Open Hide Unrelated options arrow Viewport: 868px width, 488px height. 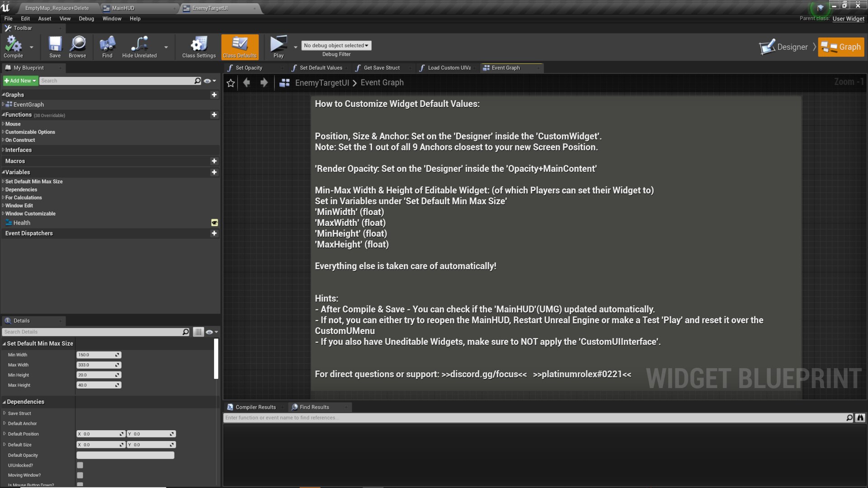[x=166, y=47]
